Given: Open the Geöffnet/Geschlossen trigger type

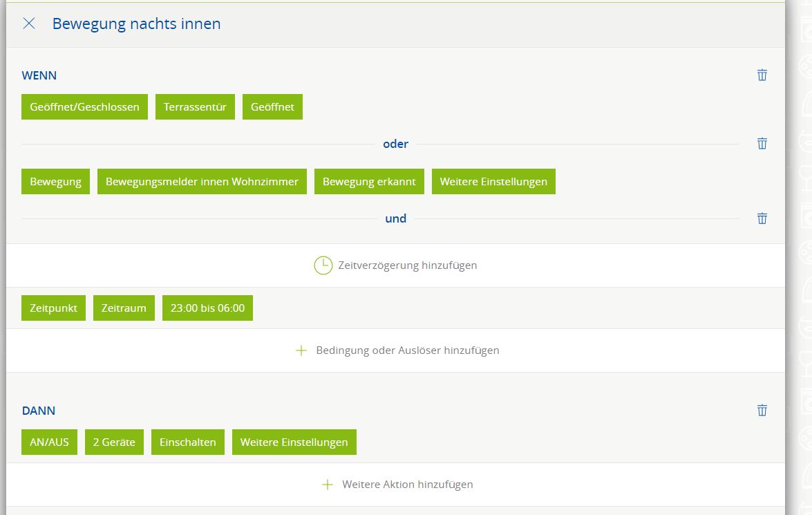Looking at the screenshot, I should point(84,106).
